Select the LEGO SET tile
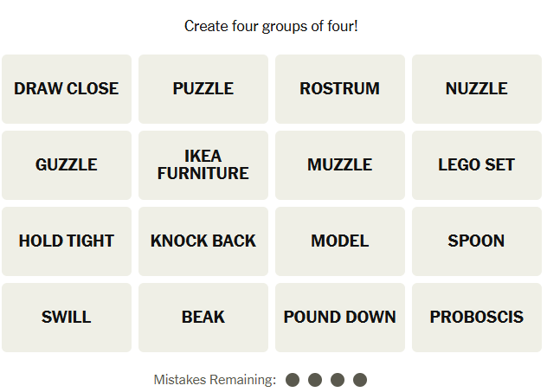547x392 pixels. 477,165
